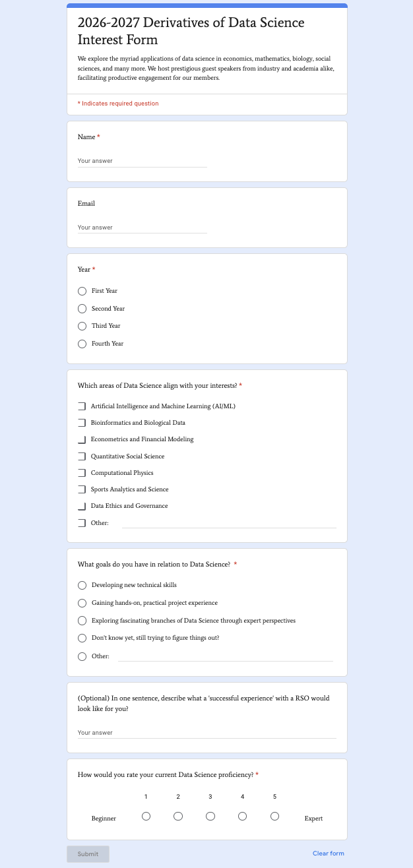Choose the Second Year option

click(82, 309)
